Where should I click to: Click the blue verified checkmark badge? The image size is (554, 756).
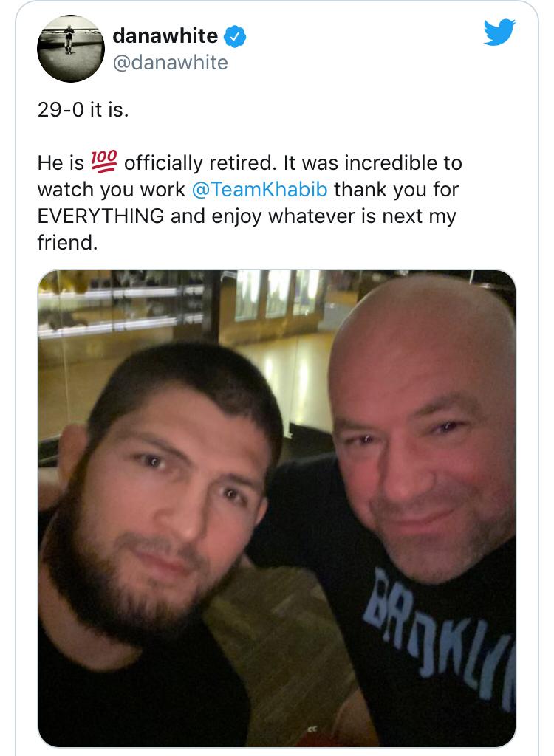pyautogui.click(x=235, y=36)
